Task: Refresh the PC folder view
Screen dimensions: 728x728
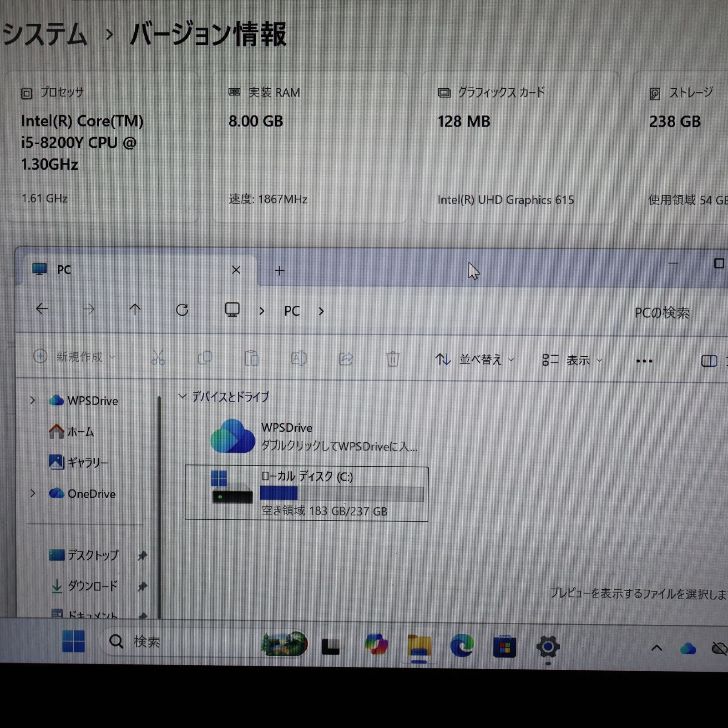Action: [182, 310]
